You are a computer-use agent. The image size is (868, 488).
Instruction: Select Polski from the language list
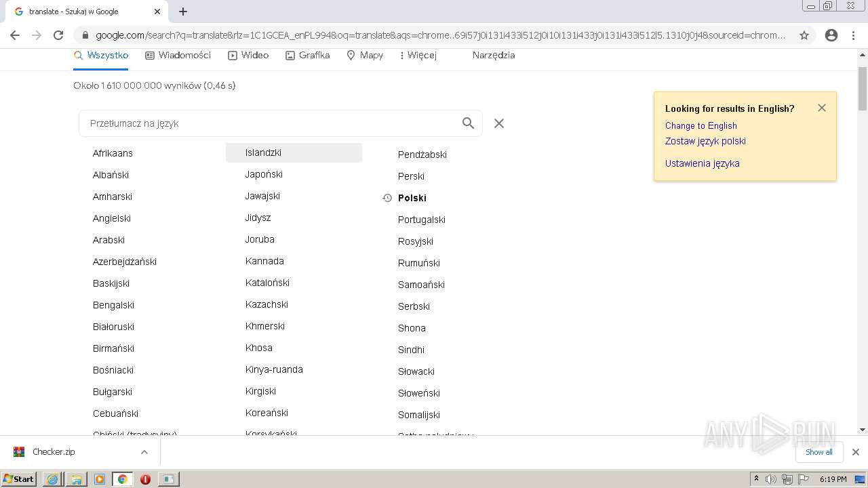click(x=412, y=198)
